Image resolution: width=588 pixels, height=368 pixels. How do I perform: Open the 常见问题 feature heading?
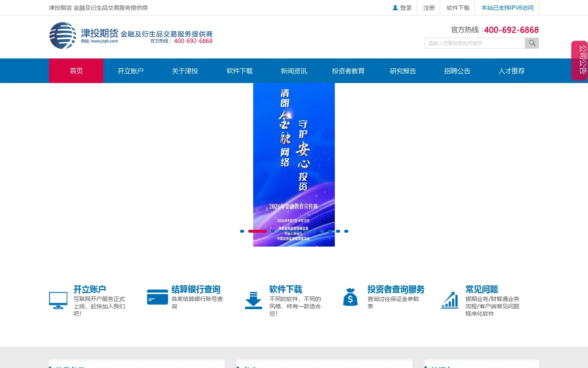pyautogui.click(x=482, y=289)
